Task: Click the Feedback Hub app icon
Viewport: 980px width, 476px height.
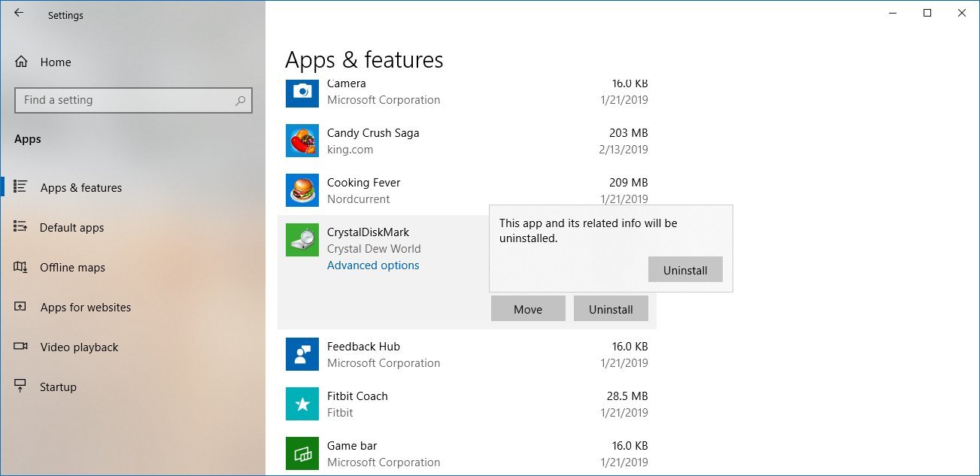Action: tap(302, 354)
